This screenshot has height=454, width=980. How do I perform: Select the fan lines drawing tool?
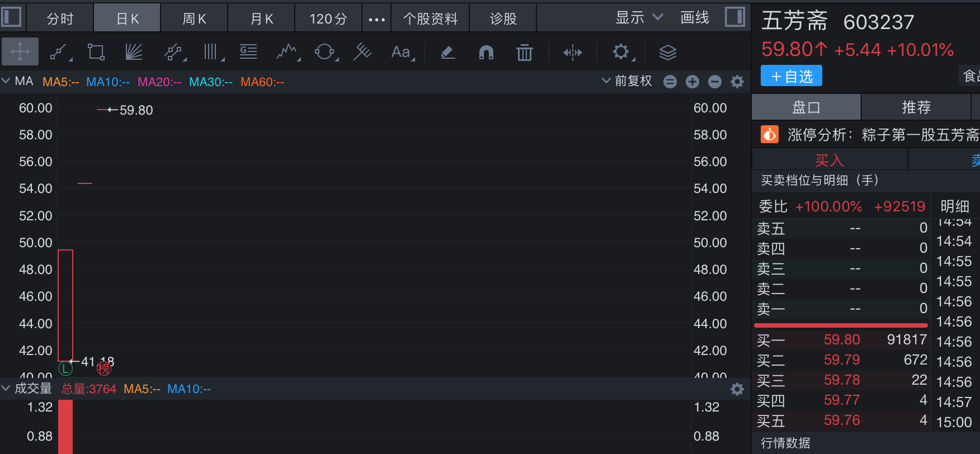point(134,52)
